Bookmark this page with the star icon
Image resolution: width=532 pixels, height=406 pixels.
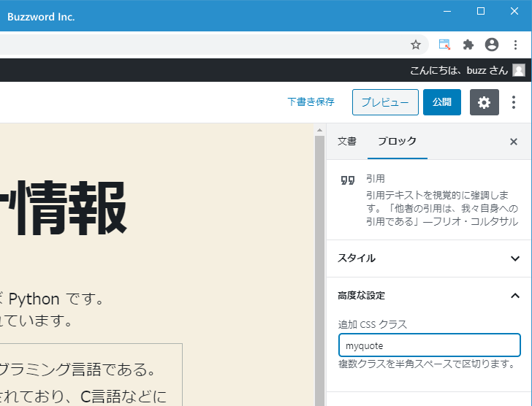[x=416, y=45]
